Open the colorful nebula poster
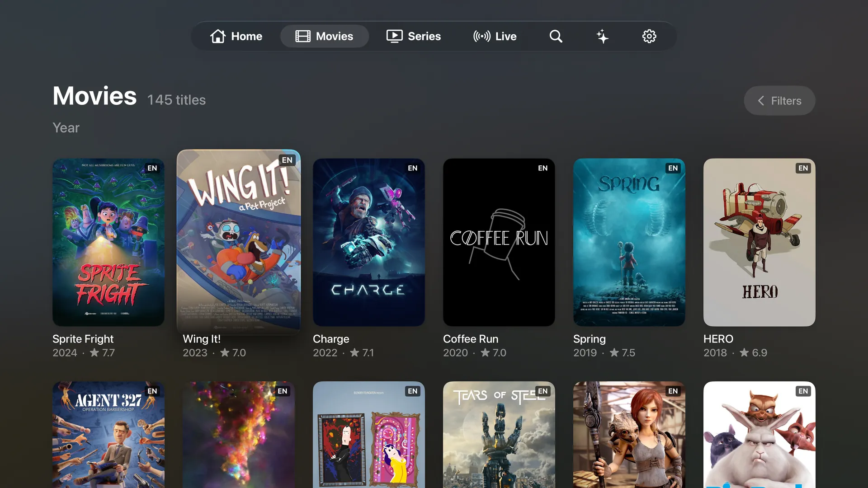 pos(239,435)
